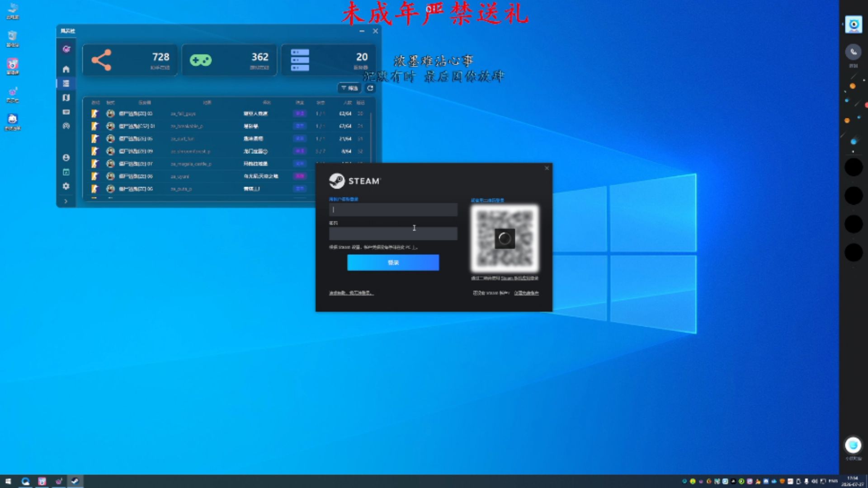Open the user profile icon in sidebar

click(66, 158)
